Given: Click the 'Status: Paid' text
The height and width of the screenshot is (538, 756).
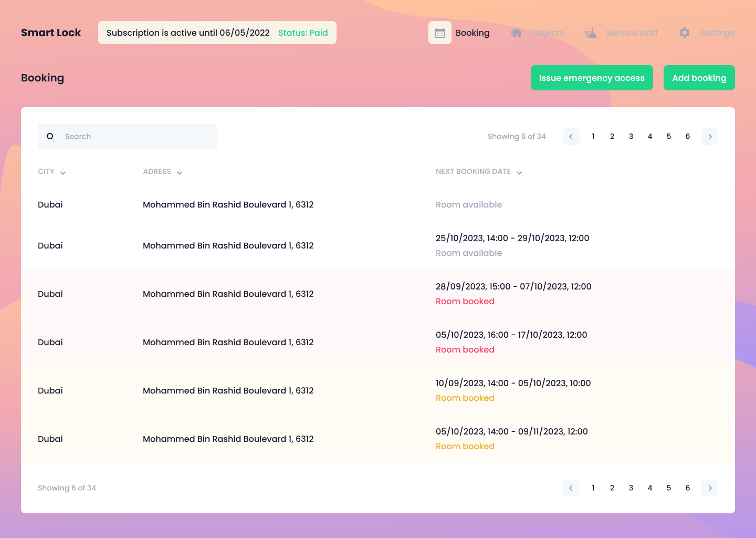Looking at the screenshot, I should [x=303, y=33].
